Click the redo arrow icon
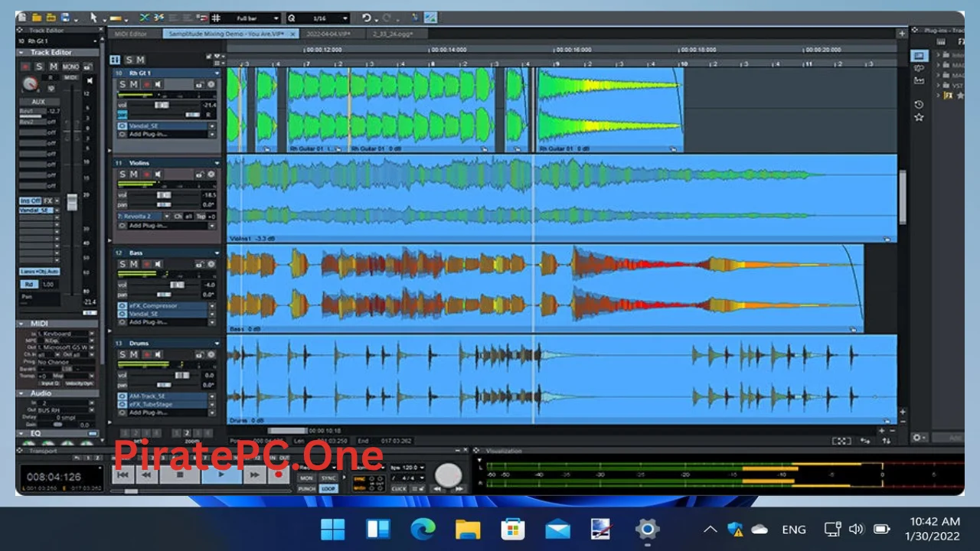Image resolution: width=980 pixels, height=551 pixels. click(x=387, y=18)
